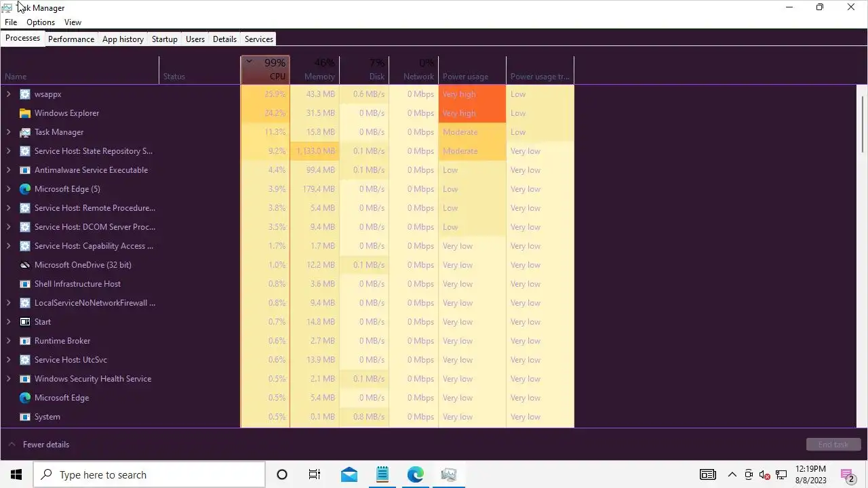Select the Windows Explorer process row
This screenshot has height=488, width=868.
(x=287, y=113)
